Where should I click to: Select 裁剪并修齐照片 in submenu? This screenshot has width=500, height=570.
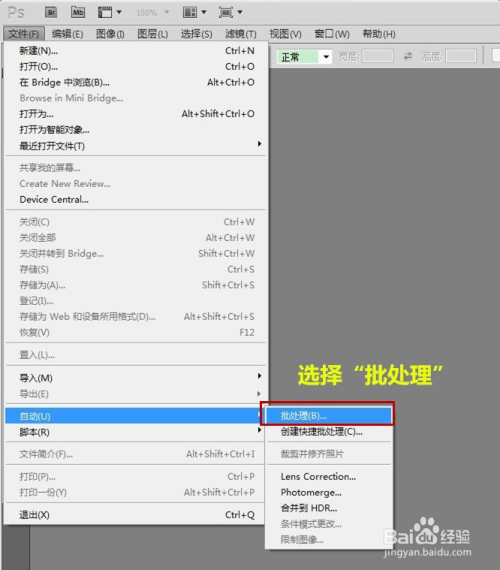click(329, 454)
